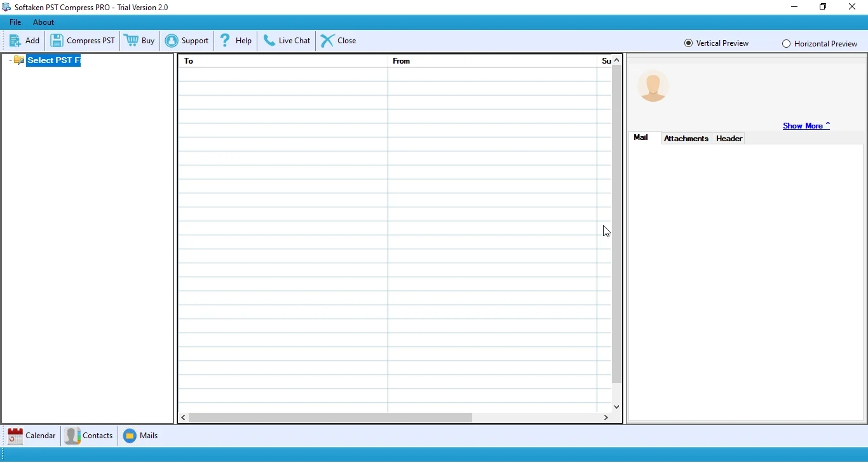Open the File menu
This screenshot has width=868, height=463.
pos(15,22)
